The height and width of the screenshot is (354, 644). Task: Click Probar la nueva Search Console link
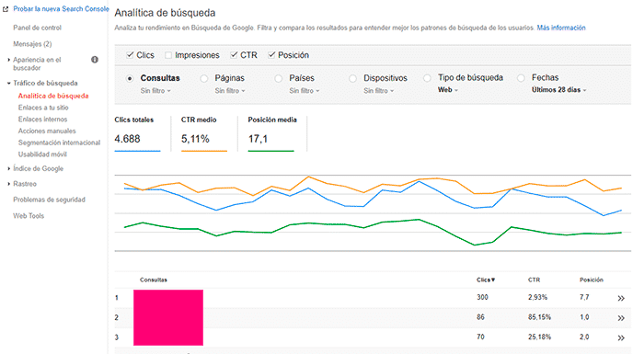click(x=62, y=8)
